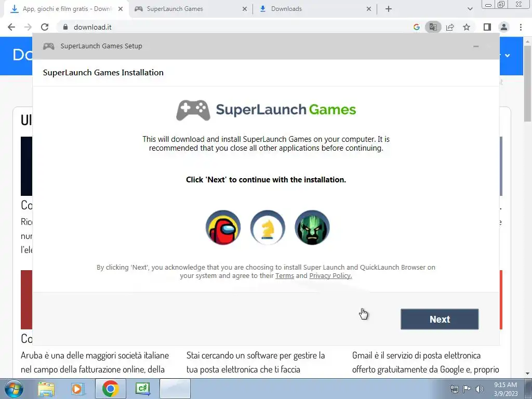Click the page's vertical scrollbar thumb

pyautogui.click(x=528, y=83)
